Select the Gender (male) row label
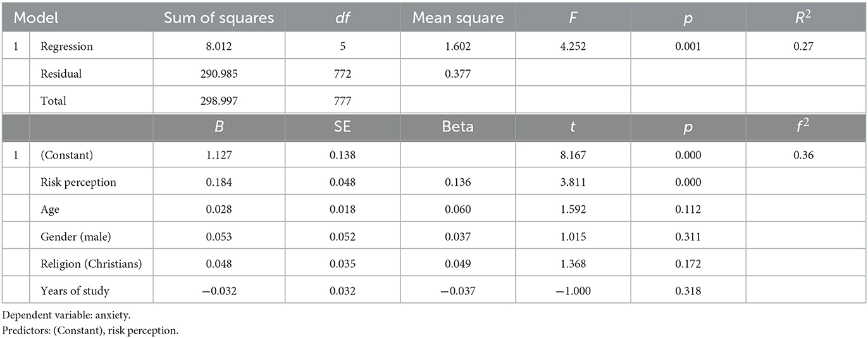 tap(73, 237)
